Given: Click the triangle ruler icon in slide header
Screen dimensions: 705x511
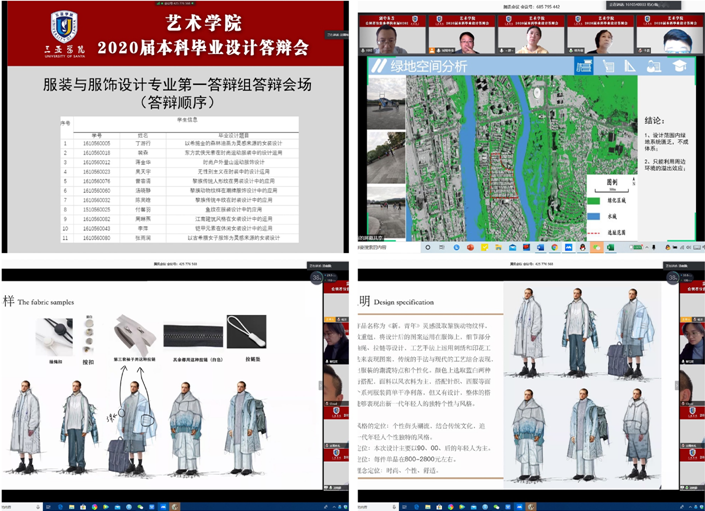Looking at the screenshot, I should (x=630, y=66).
